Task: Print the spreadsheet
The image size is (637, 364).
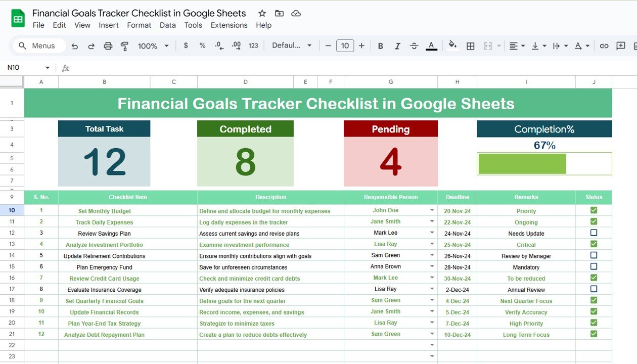Action: coord(108,46)
